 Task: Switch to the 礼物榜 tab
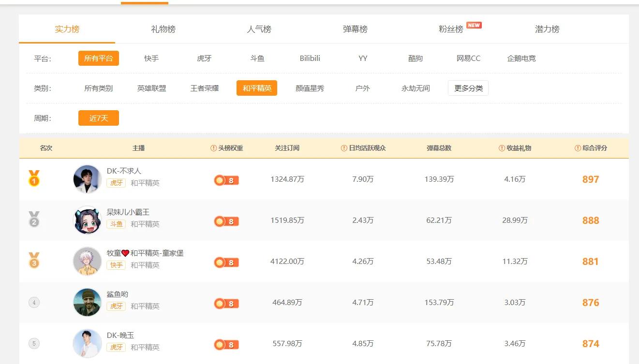(163, 29)
